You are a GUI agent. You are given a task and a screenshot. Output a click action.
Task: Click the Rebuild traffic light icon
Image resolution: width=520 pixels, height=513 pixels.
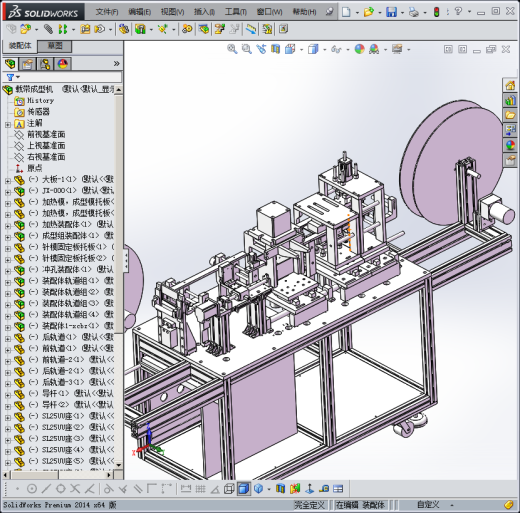pos(436,12)
